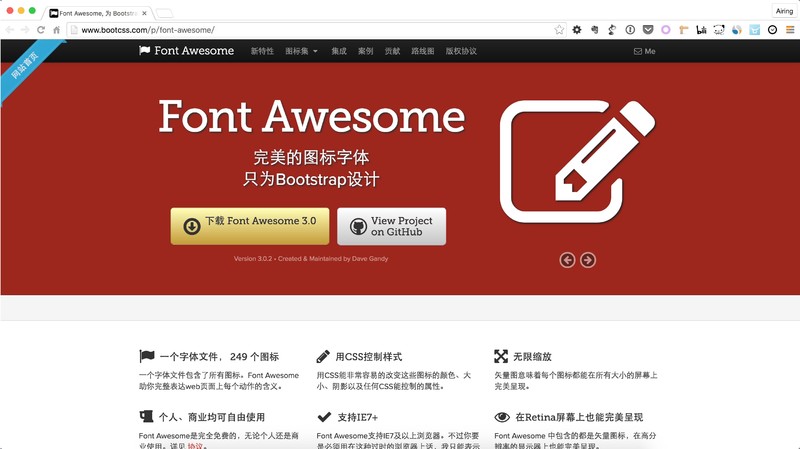This screenshot has width=800, height=449.
Task: Open the gear extension icon
Action: click(x=577, y=30)
